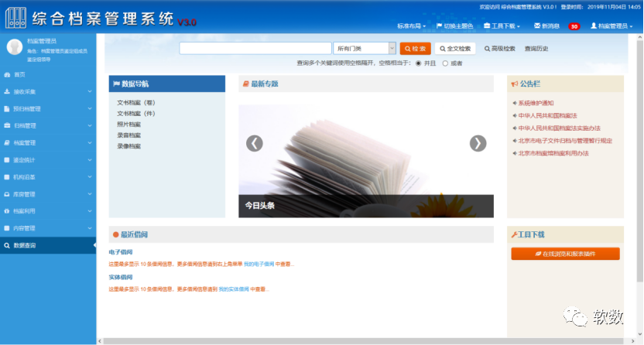Expand the 档案管理 sidebar menu
The image size is (644, 345).
click(x=46, y=142)
